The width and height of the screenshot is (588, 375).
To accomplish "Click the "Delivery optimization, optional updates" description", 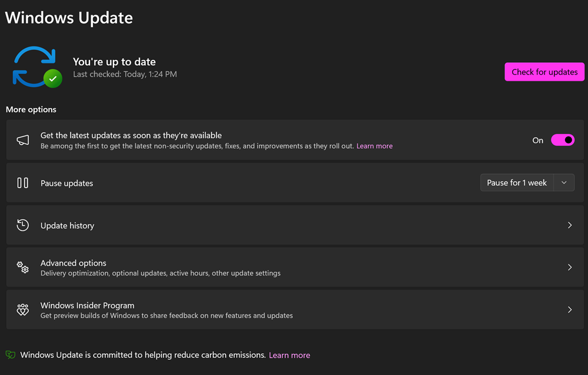I will tap(161, 273).
